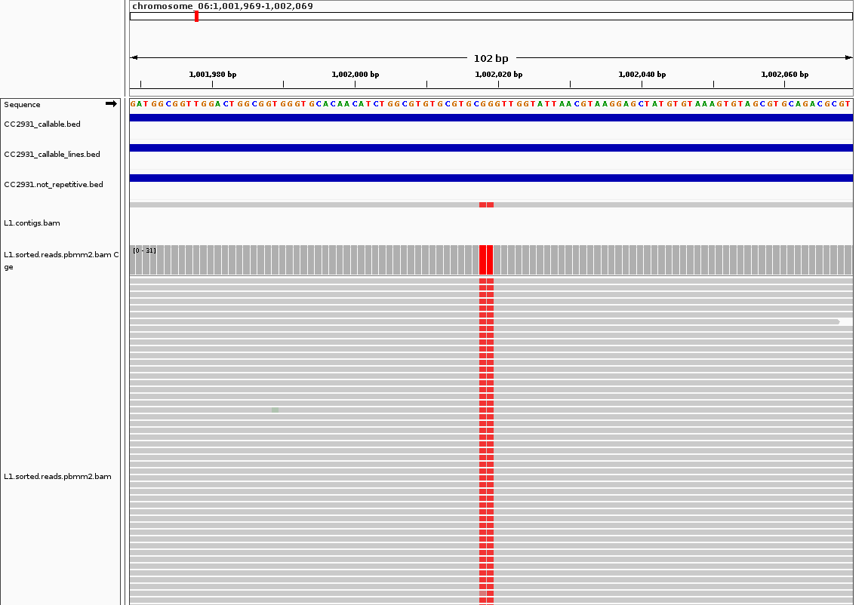Screen dimensions: 868x605
Task: Select the L1.contigs.bam track name
Action: pyautogui.click(x=32, y=223)
